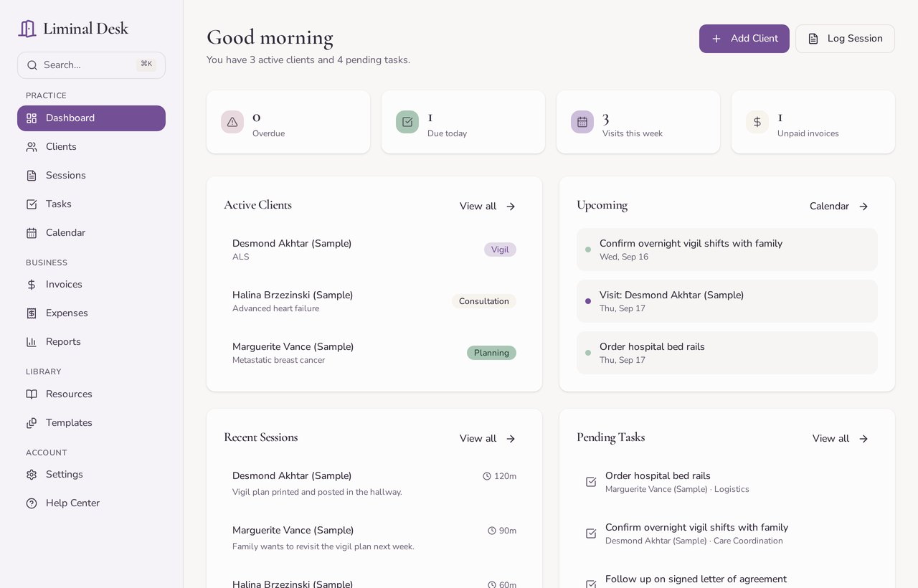Open the Templates library
The height and width of the screenshot is (588, 918).
[91, 423]
